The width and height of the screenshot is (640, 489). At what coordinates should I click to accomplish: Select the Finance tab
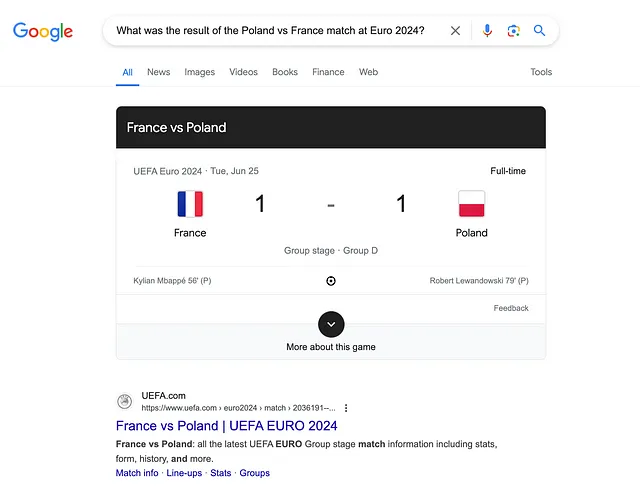[328, 72]
